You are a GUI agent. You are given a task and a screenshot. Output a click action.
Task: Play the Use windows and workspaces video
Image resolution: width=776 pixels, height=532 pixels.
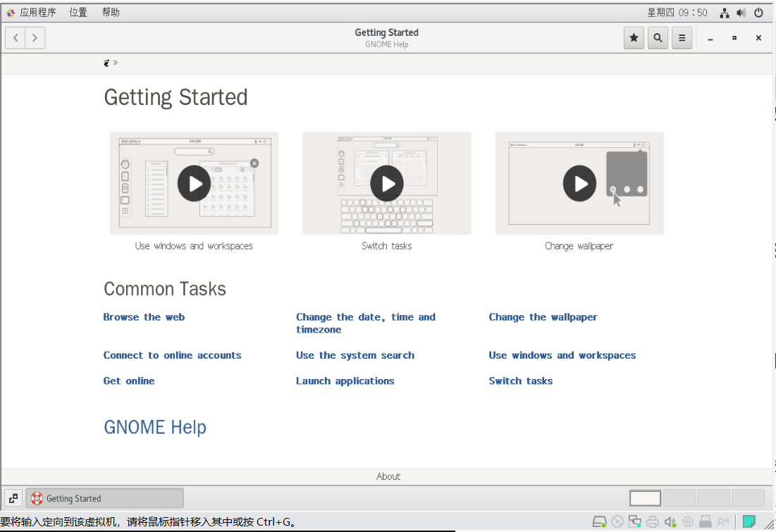pos(194,183)
